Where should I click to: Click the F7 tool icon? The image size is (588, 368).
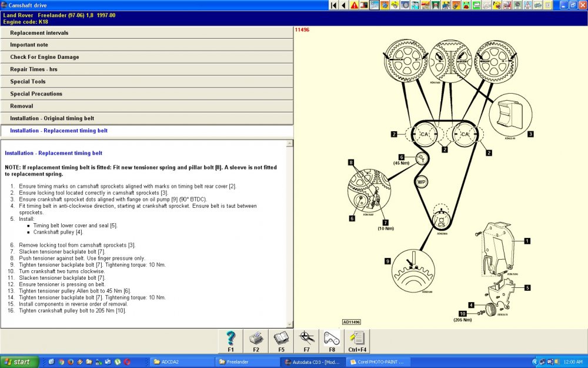tap(306, 342)
